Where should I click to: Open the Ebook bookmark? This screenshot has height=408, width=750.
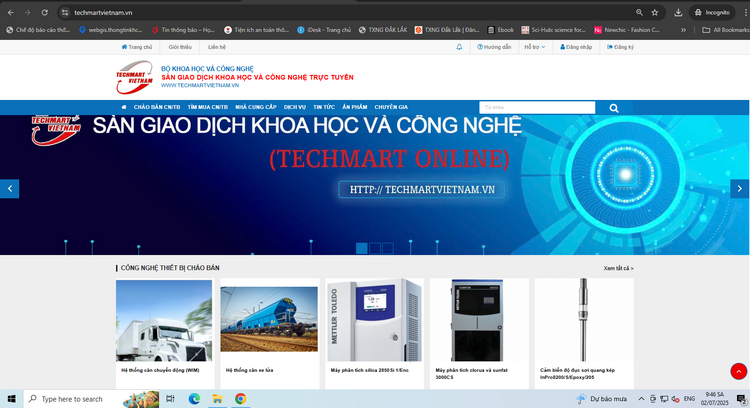click(x=500, y=30)
